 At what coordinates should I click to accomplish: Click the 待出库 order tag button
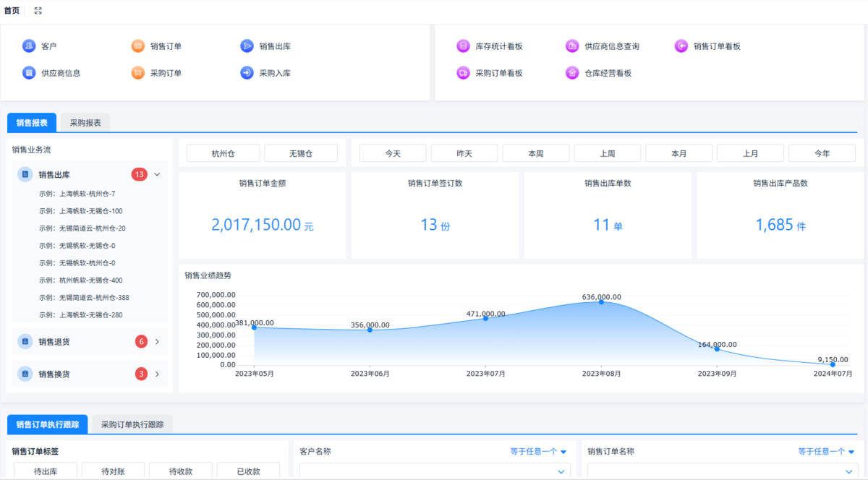tap(46, 471)
